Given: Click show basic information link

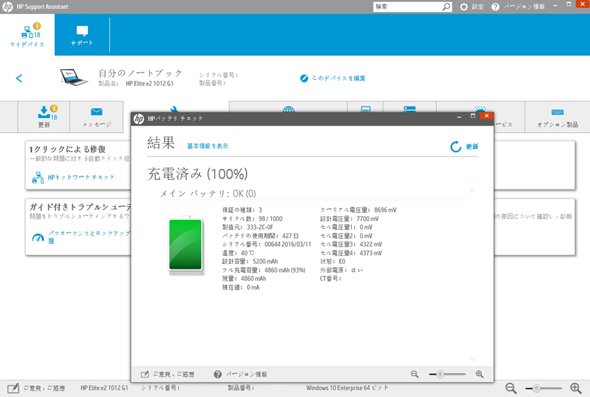Looking at the screenshot, I should click(208, 146).
